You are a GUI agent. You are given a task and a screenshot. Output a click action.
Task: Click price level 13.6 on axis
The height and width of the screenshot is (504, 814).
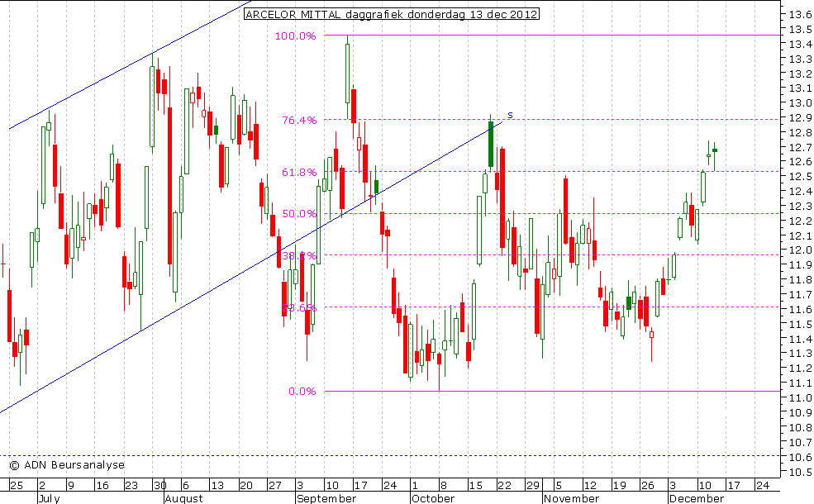(800, 15)
